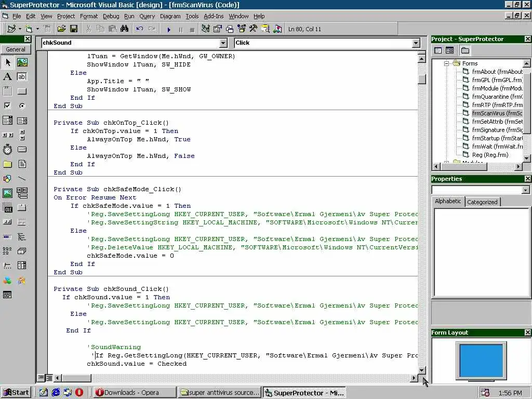This screenshot has height=399, width=532.
Task: Click the blue monitor in Form Layout
Action: pyautogui.click(x=481, y=361)
